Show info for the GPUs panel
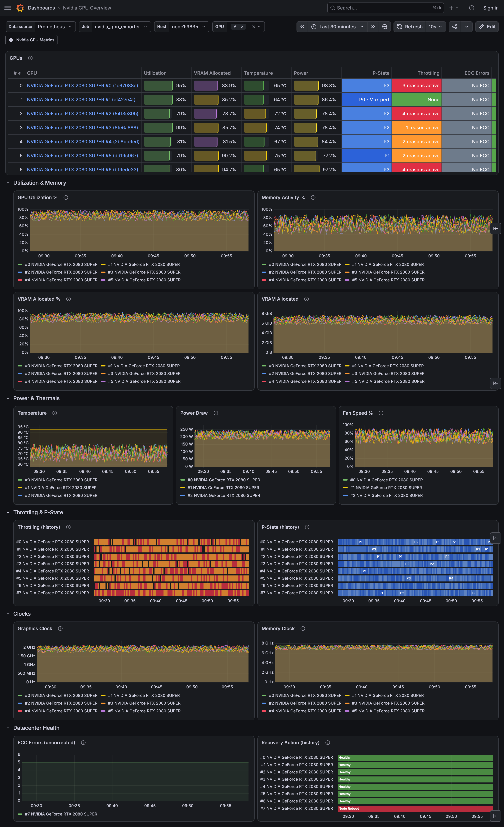This screenshot has height=827, width=504. [30, 58]
